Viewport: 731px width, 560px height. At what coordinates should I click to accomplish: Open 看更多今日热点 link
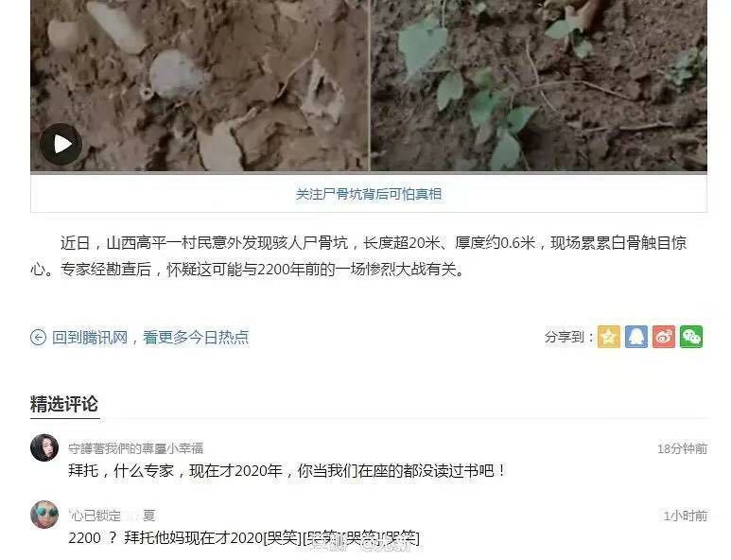pos(196,337)
